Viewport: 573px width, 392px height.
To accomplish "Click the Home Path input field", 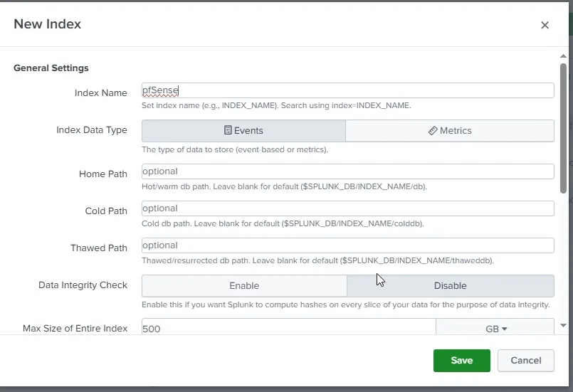I will tap(348, 171).
